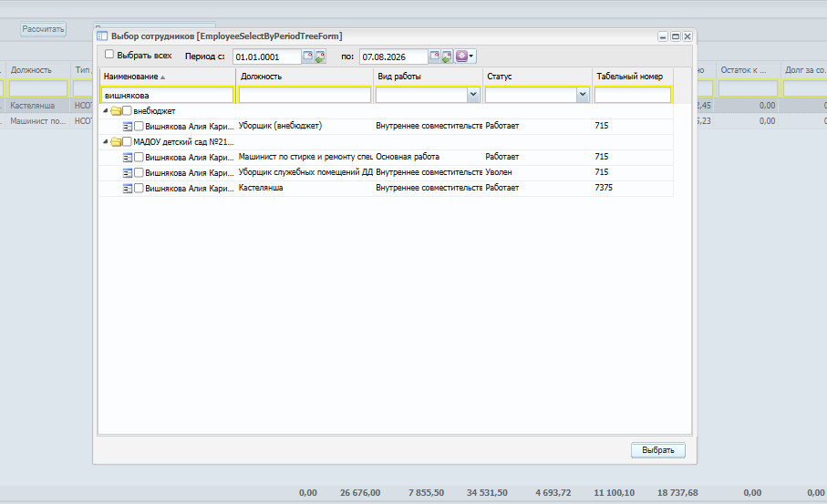Image resolution: width=827 pixels, height=504 pixels.
Task: Open calendar picker for period start date
Action: click(307, 56)
